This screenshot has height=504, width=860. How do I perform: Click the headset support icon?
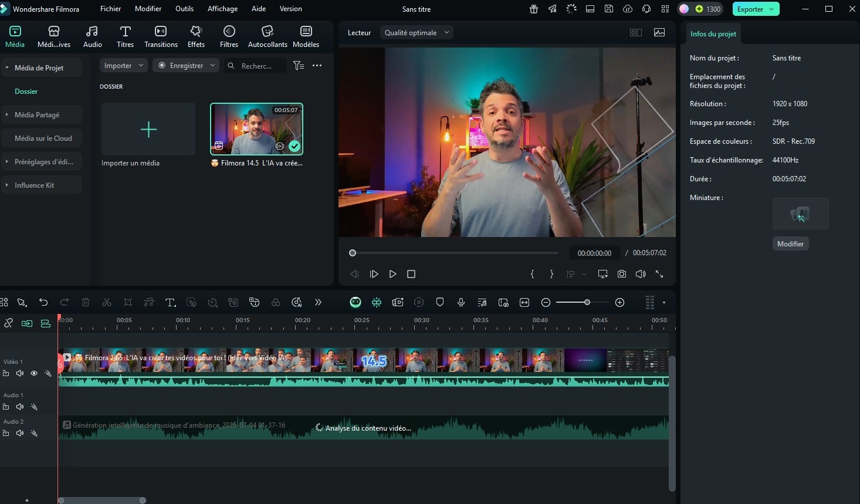click(646, 9)
